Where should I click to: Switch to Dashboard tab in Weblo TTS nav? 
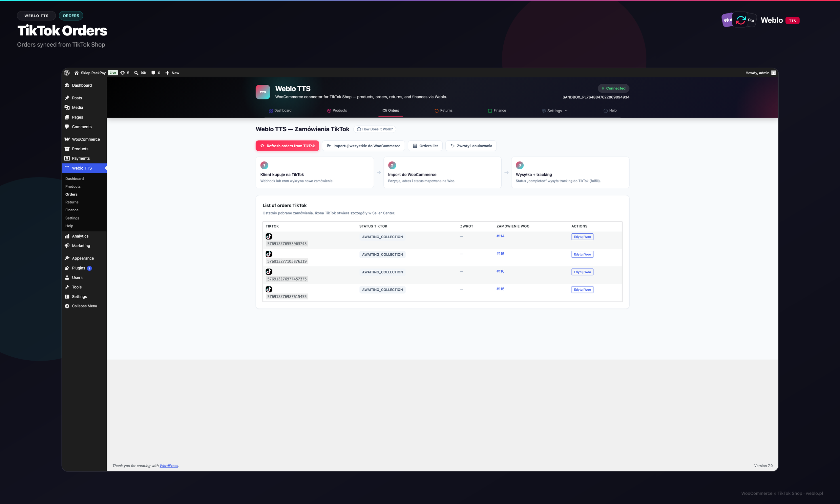280,110
